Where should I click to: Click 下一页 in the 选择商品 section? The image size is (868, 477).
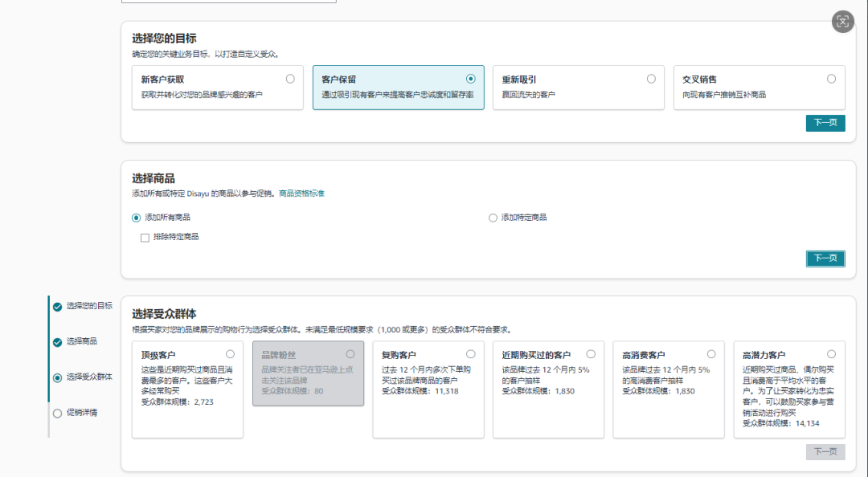click(x=825, y=259)
